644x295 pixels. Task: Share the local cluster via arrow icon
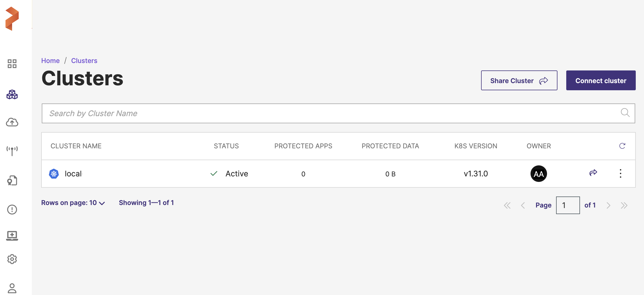[x=593, y=173]
